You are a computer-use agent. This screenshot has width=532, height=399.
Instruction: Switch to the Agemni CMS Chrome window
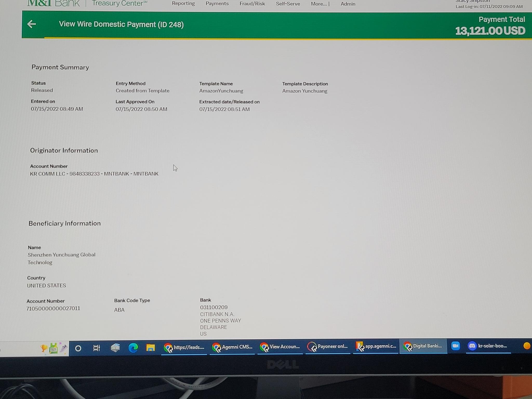click(232, 347)
